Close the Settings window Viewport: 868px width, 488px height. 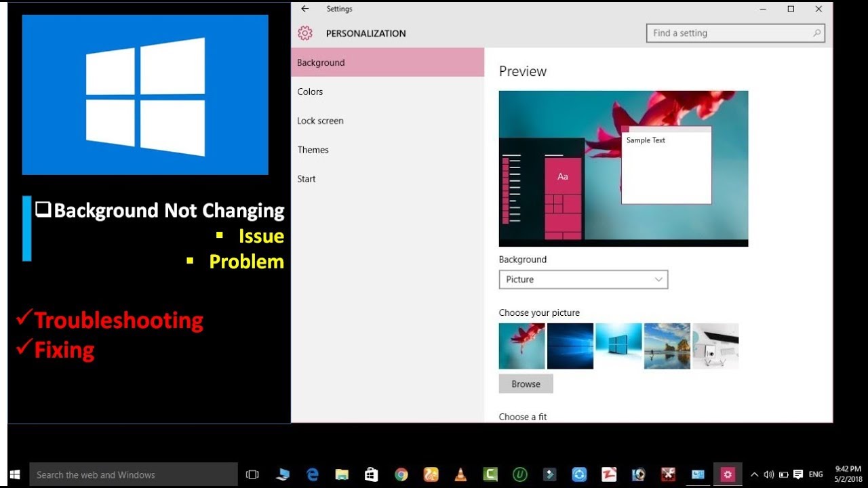click(x=818, y=9)
